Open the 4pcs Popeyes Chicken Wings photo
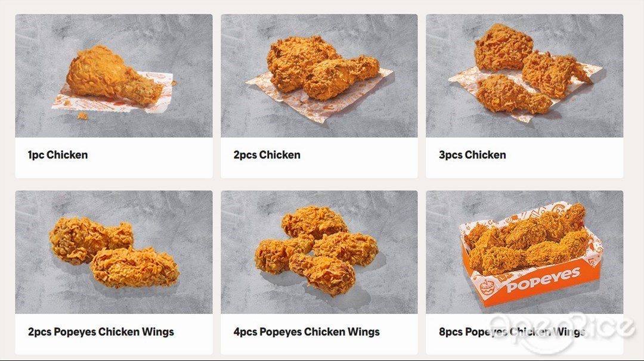The width and height of the screenshot is (644, 361). point(319,253)
